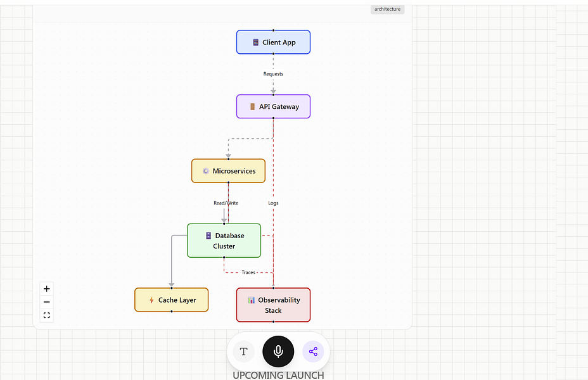Fit the diagram to the screen
This screenshot has height=380, width=588.
[x=46, y=315]
